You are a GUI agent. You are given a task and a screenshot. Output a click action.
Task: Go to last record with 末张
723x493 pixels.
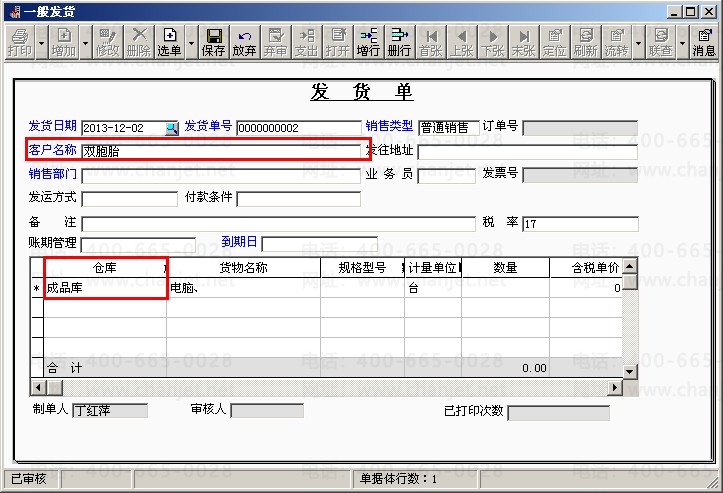(x=523, y=42)
